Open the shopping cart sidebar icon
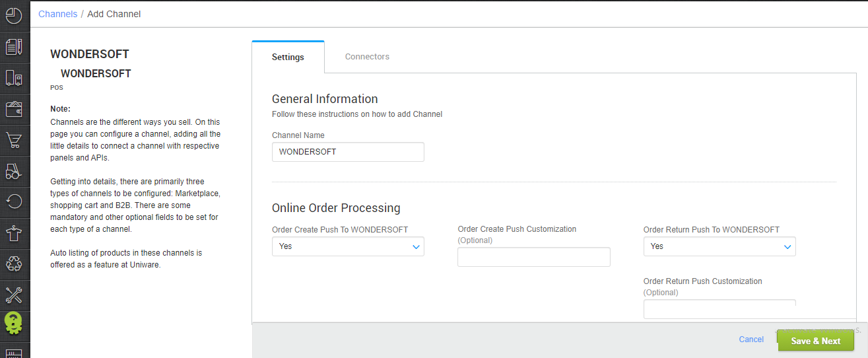 coord(14,140)
